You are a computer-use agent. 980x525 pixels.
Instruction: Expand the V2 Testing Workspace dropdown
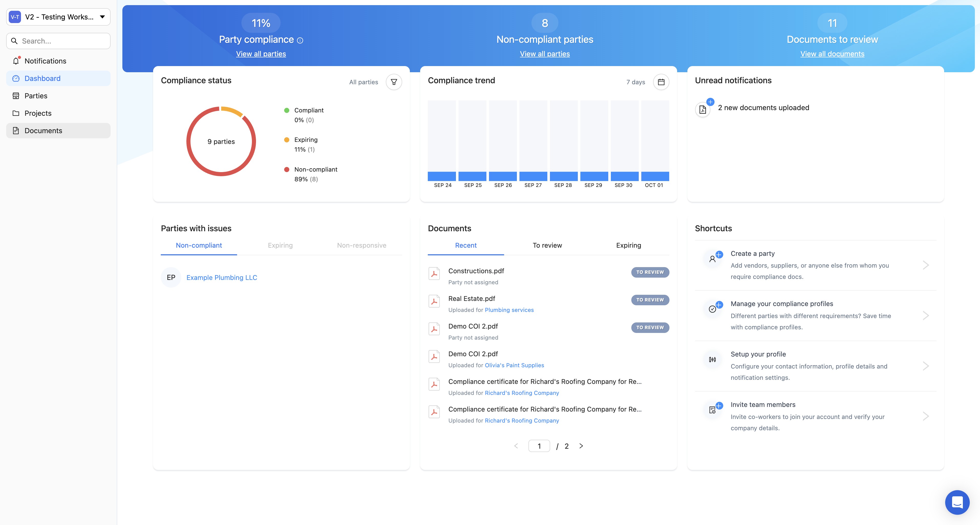[x=102, y=17]
